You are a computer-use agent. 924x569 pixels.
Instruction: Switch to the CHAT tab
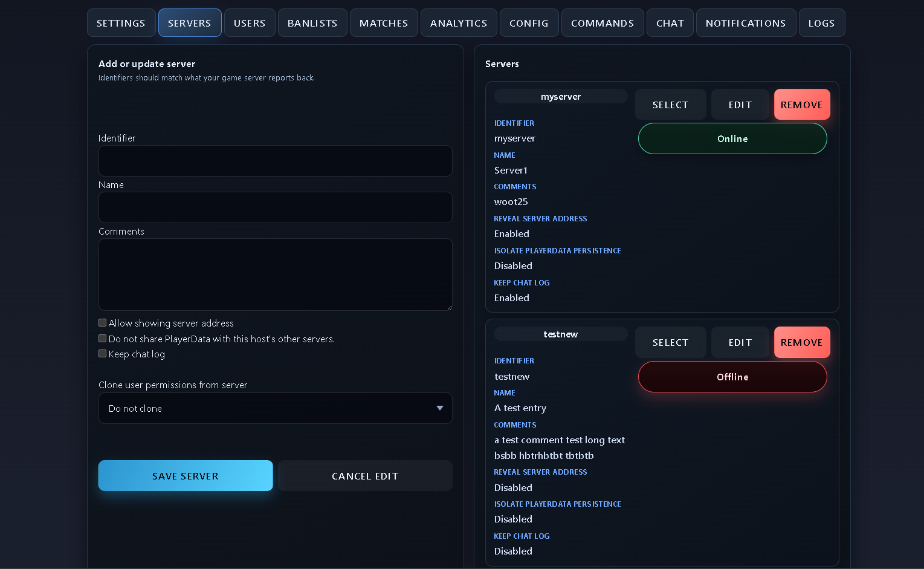[x=670, y=22]
